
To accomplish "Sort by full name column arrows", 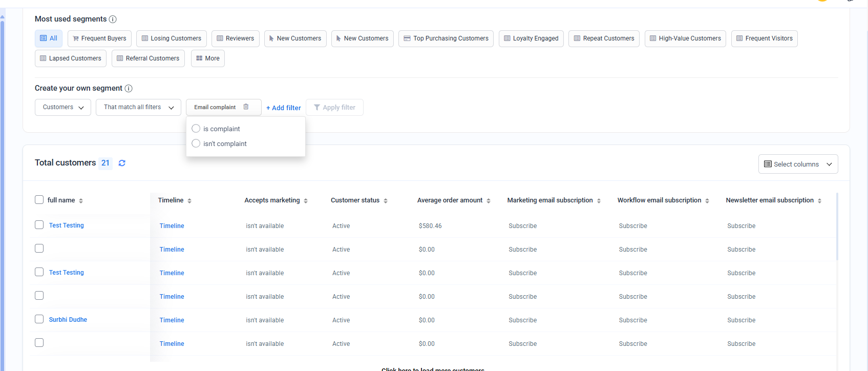I will pos(81,201).
